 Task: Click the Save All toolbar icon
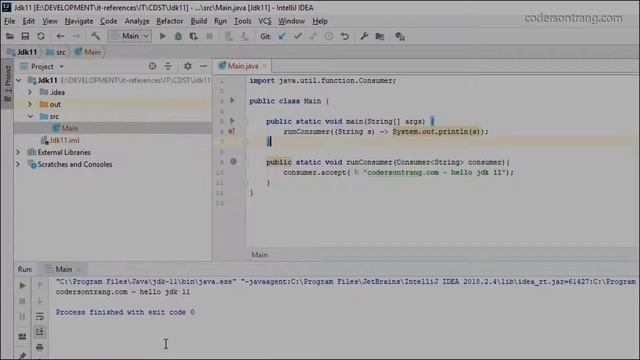(x=25, y=36)
